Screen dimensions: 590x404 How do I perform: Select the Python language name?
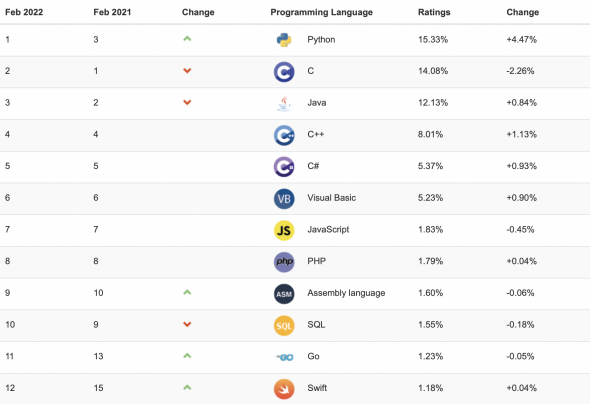click(321, 39)
